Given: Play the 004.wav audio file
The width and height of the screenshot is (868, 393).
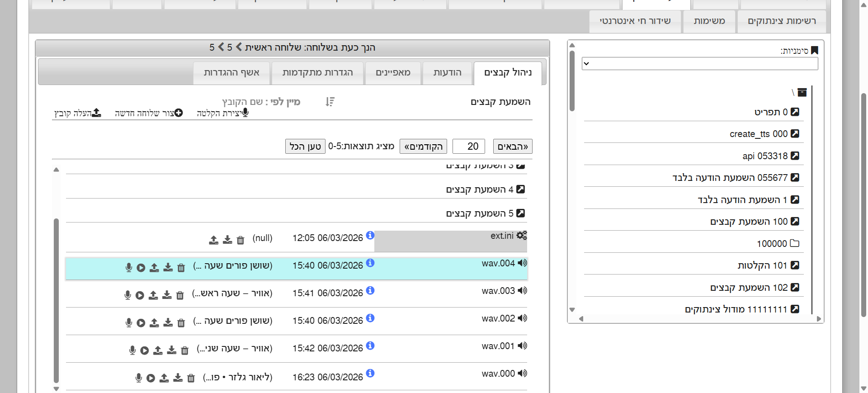Looking at the screenshot, I should 141,268.
